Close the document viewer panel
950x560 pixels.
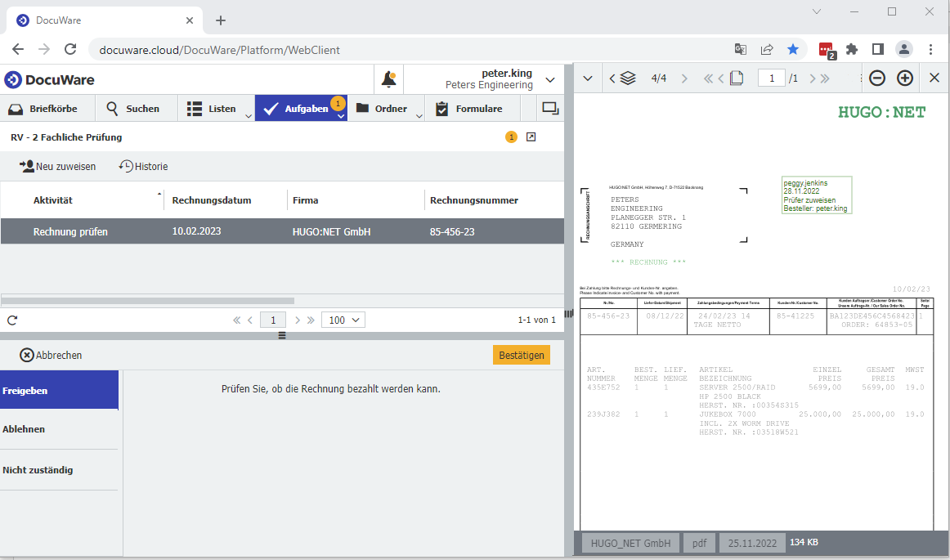click(934, 78)
